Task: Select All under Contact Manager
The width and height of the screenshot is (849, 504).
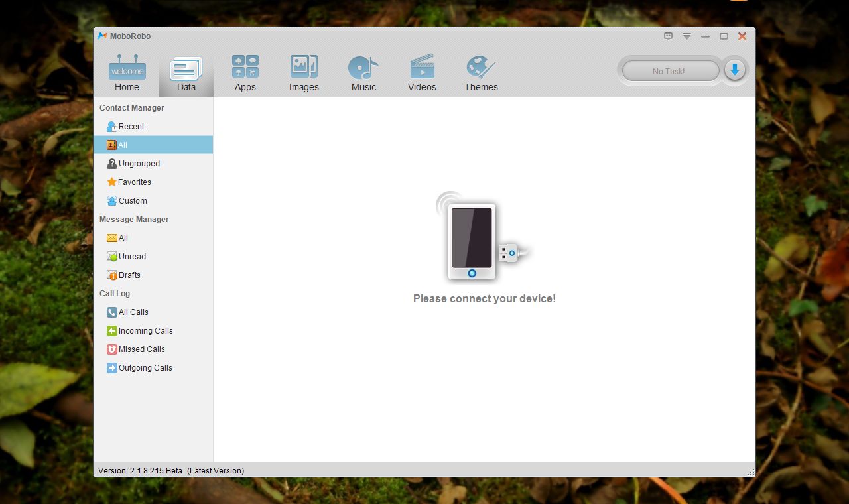Action: tap(153, 145)
